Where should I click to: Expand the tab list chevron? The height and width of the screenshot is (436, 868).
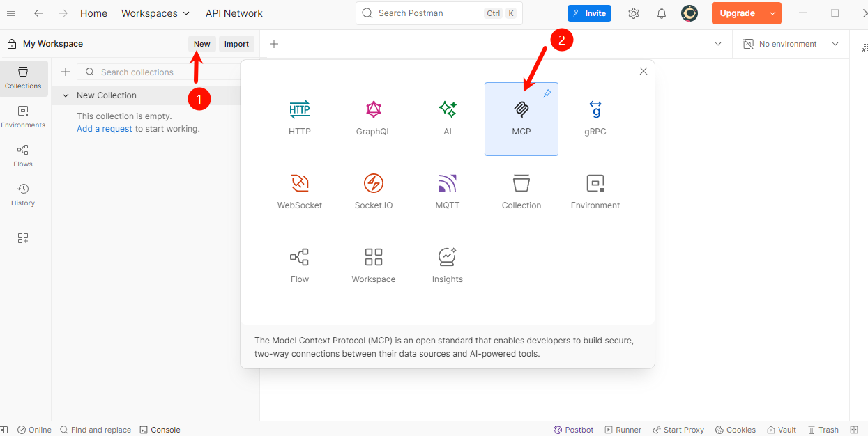[718, 44]
